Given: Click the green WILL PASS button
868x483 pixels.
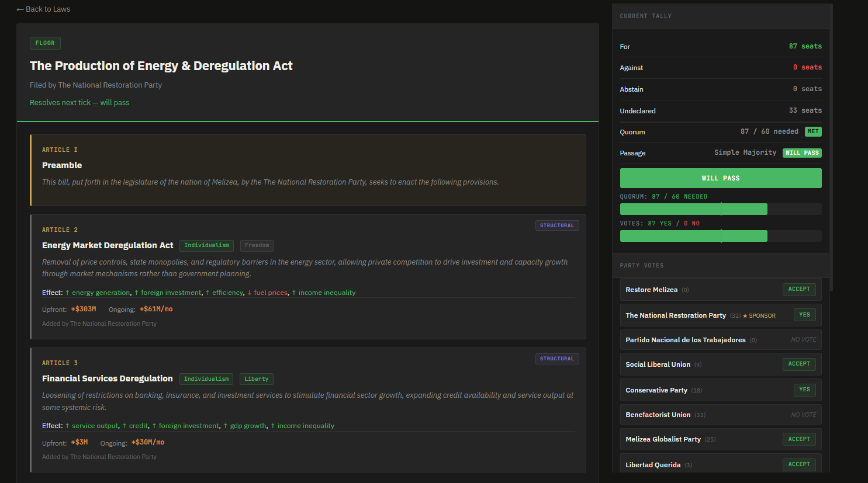Looking at the screenshot, I should pyautogui.click(x=720, y=178).
